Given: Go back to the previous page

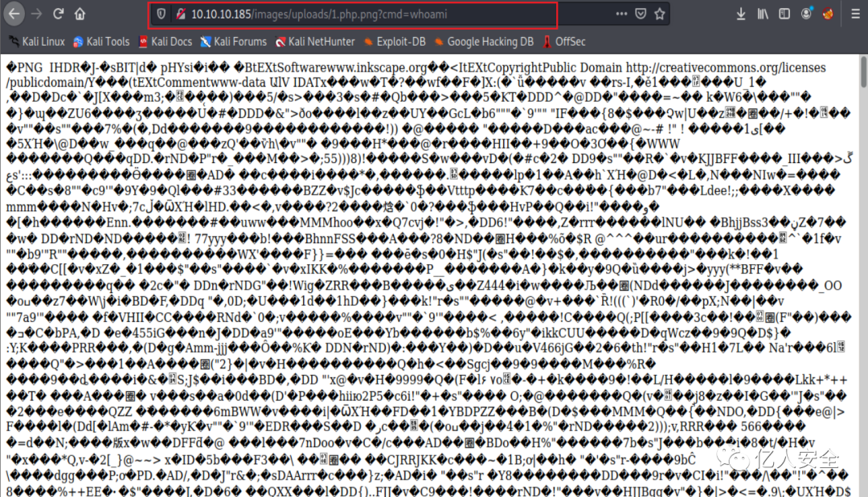Looking at the screenshot, I should (14, 14).
